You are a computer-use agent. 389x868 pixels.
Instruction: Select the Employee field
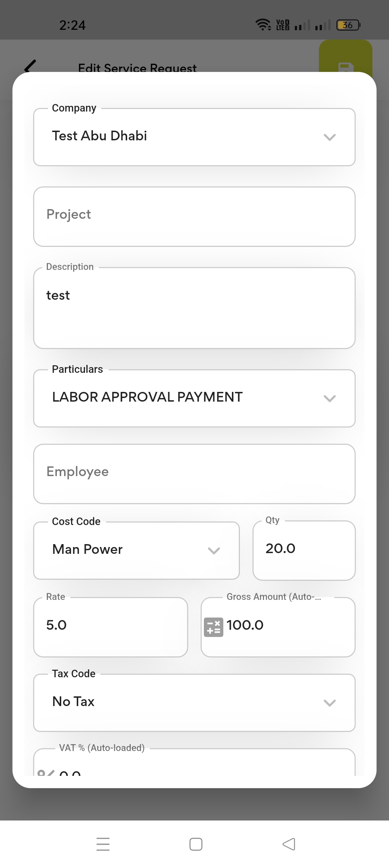[x=194, y=474]
